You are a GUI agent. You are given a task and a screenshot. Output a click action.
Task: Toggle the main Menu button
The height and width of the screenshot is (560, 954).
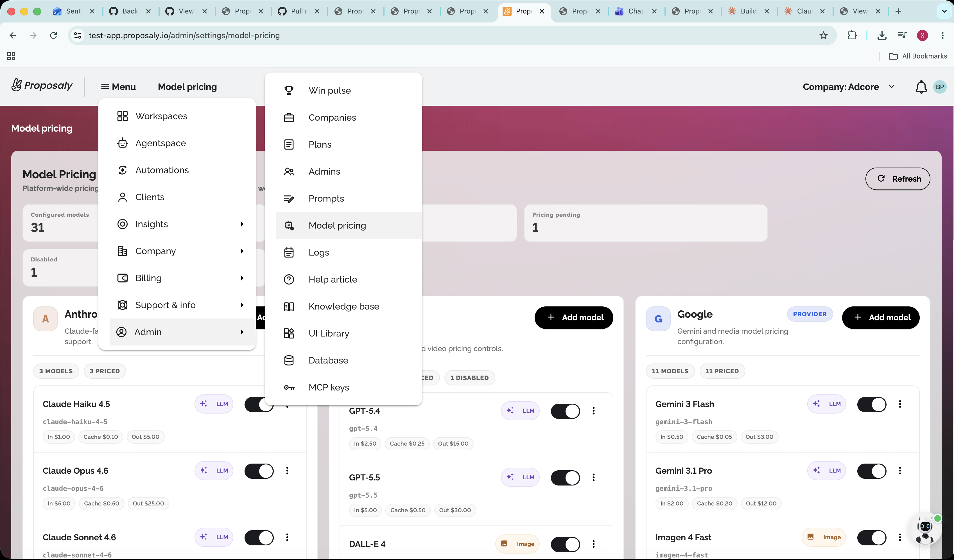(119, 87)
